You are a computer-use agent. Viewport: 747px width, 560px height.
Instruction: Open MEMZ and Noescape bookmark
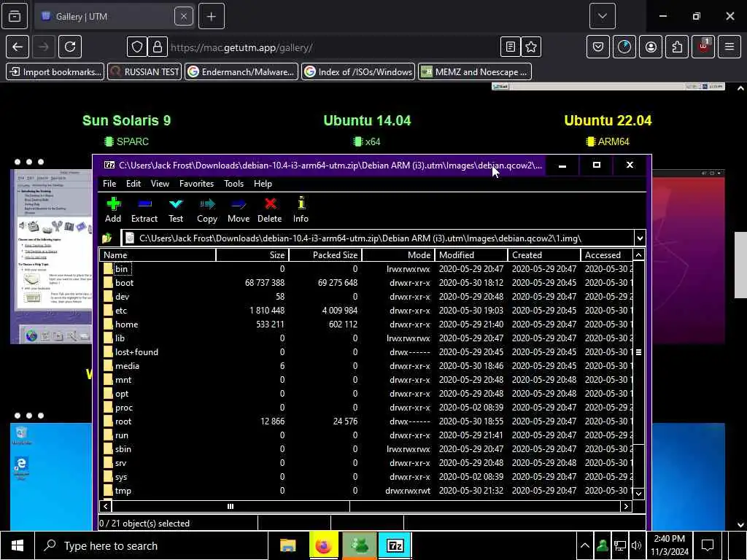(x=475, y=72)
